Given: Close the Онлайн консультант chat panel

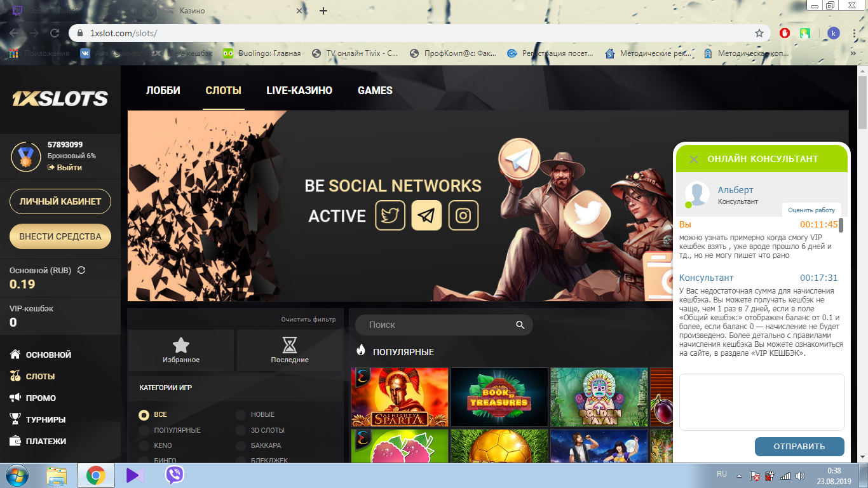Looking at the screenshot, I should [694, 159].
